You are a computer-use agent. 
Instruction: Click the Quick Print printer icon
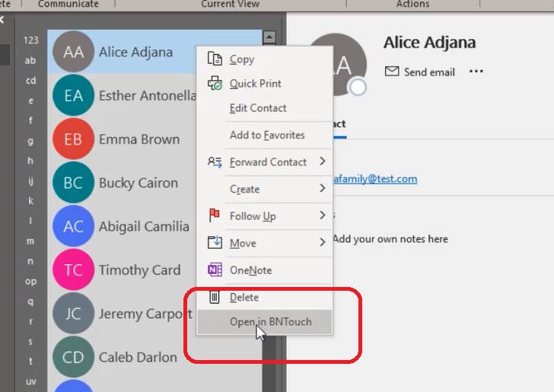pos(215,83)
